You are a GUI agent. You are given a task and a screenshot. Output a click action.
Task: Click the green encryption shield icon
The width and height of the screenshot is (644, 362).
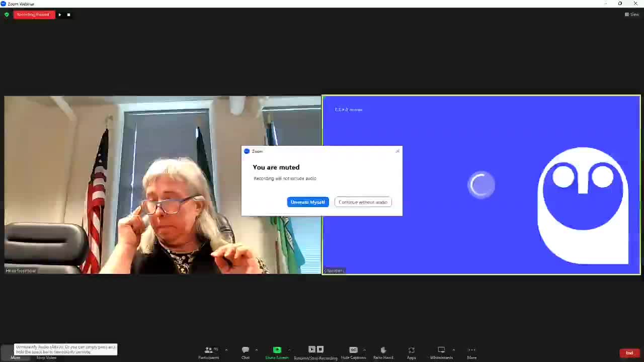tap(7, 15)
